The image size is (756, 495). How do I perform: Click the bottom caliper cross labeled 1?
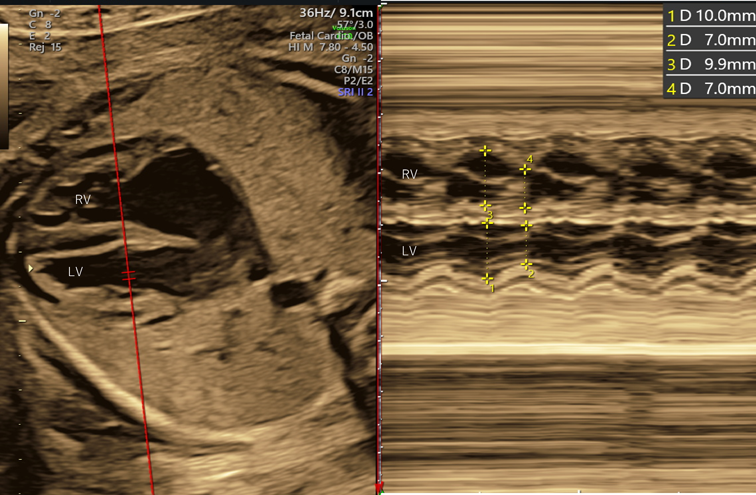click(487, 279)
